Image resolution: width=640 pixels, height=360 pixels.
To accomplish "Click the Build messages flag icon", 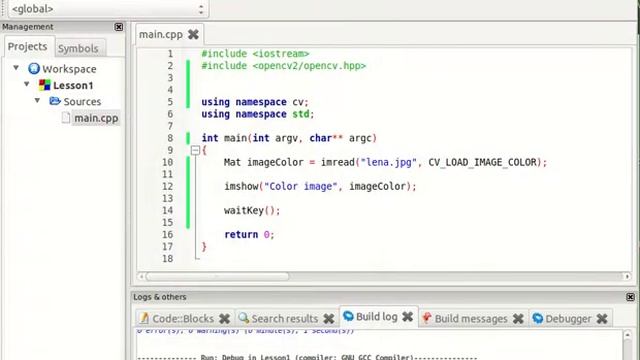I will (x=427, y=318).
